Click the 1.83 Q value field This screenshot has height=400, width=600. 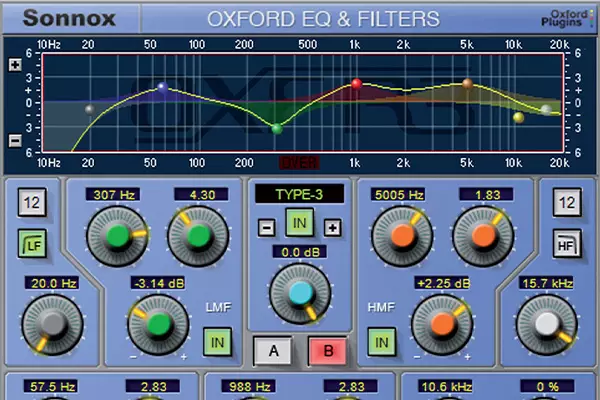486,195
